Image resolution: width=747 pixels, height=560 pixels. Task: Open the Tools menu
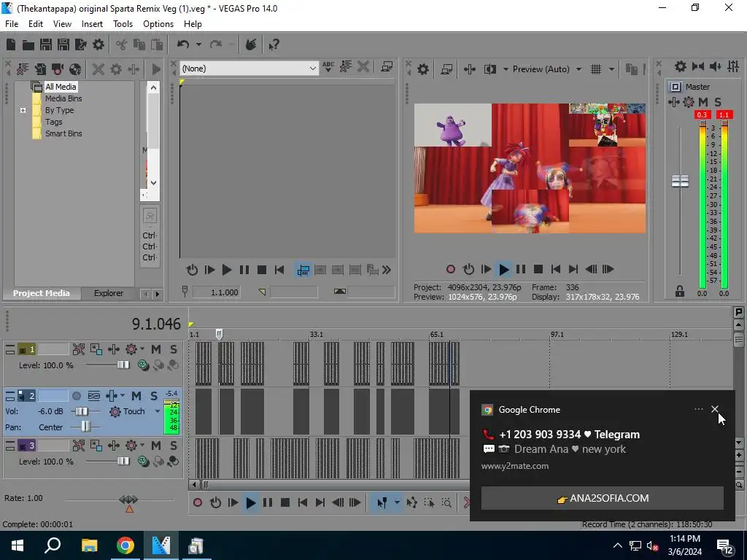pos(123,24)
